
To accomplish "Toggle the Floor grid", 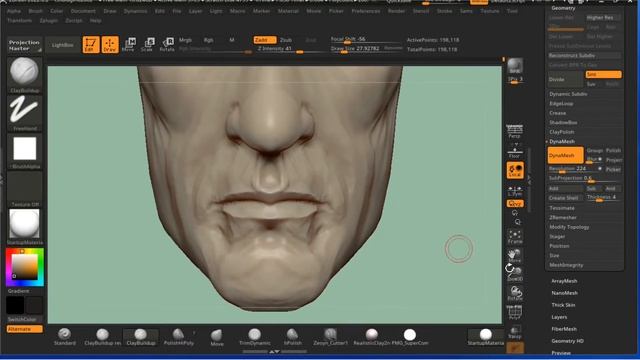I will coord(515,151).
